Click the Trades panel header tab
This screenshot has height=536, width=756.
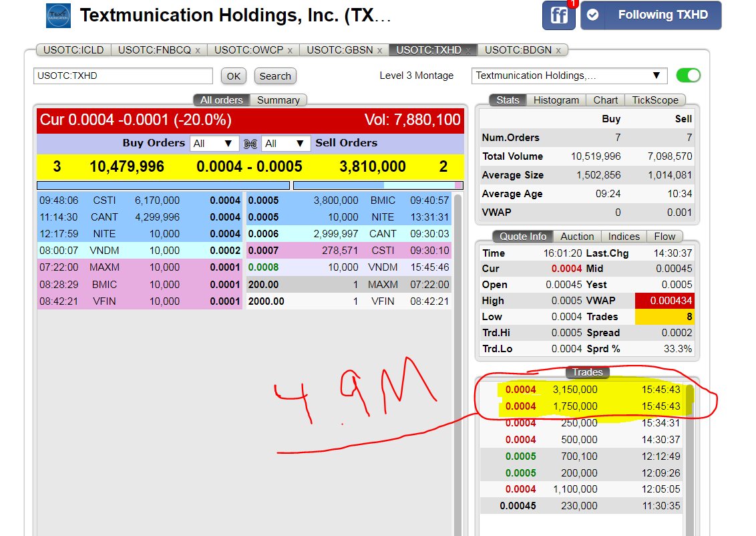(587, 372)
